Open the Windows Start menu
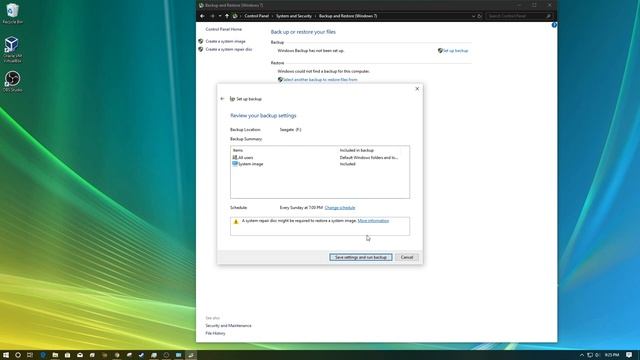Viewport: 640px width, 360px height. 6,355
